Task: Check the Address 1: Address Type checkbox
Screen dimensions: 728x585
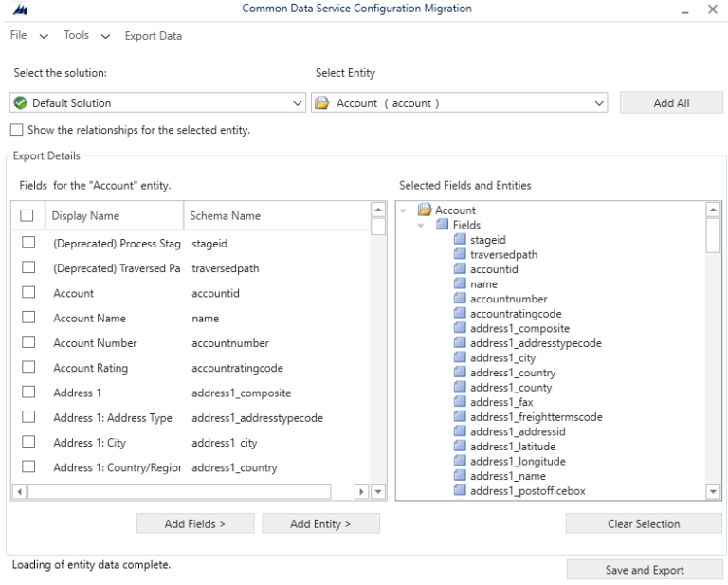Action: [x=28, y=417]
